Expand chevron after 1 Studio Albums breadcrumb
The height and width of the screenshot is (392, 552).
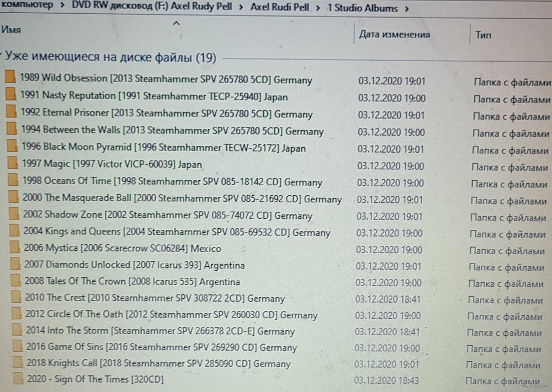[407, 9]
